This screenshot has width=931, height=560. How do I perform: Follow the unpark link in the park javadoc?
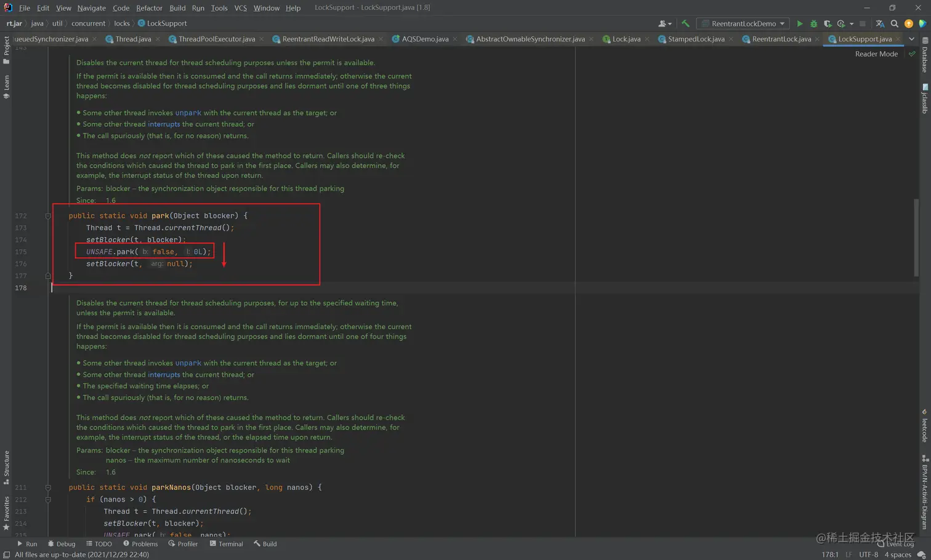point(188,113)
